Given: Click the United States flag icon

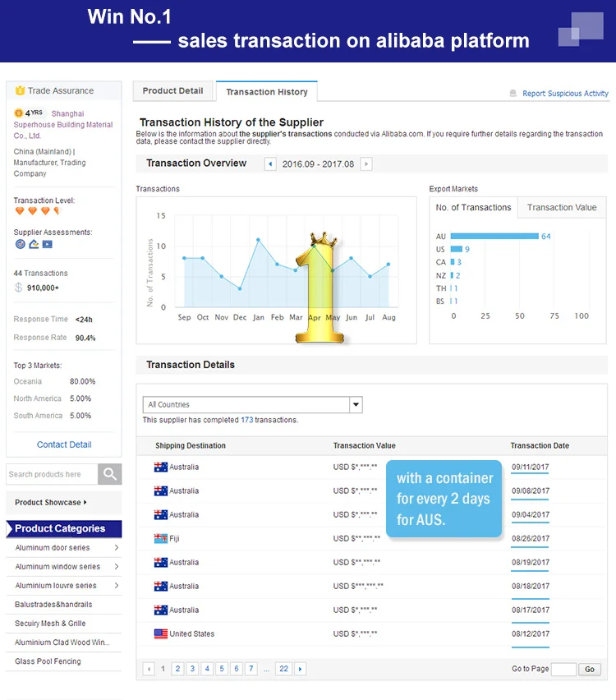Looking at the screenshot, I should [161, 633].
